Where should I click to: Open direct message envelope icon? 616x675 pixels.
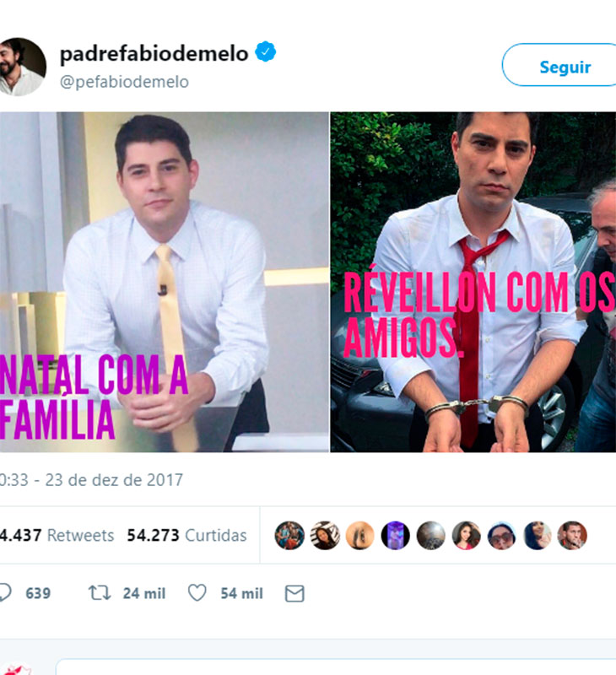(294, 593)
